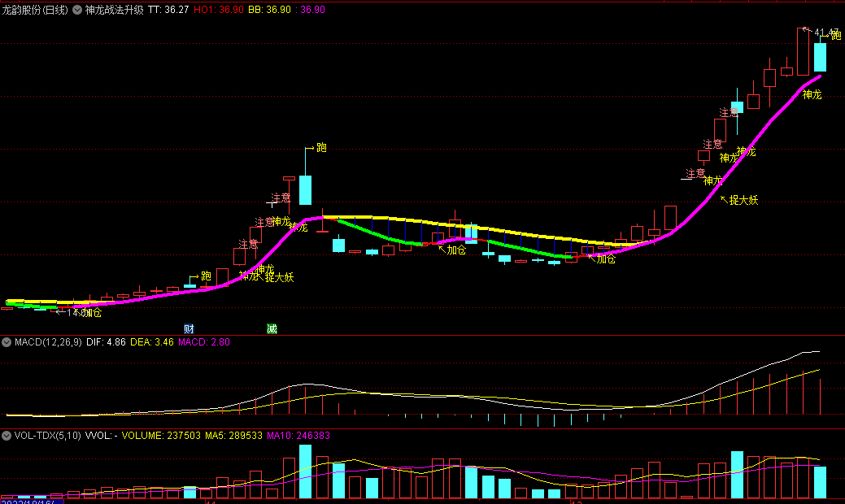The height and width of the screenshot is (504, 845).
Task: Click the MA10: 246383 readout
Action: [298, 436]
